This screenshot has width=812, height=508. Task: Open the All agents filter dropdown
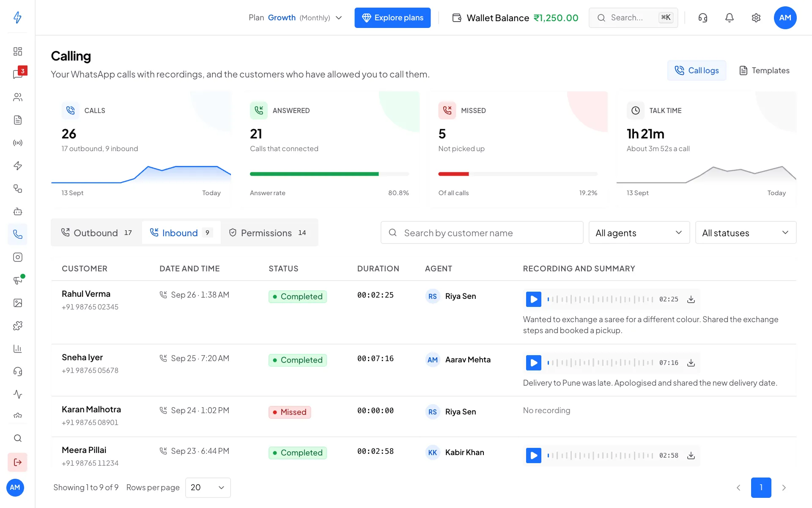click(x=639, y=232)
